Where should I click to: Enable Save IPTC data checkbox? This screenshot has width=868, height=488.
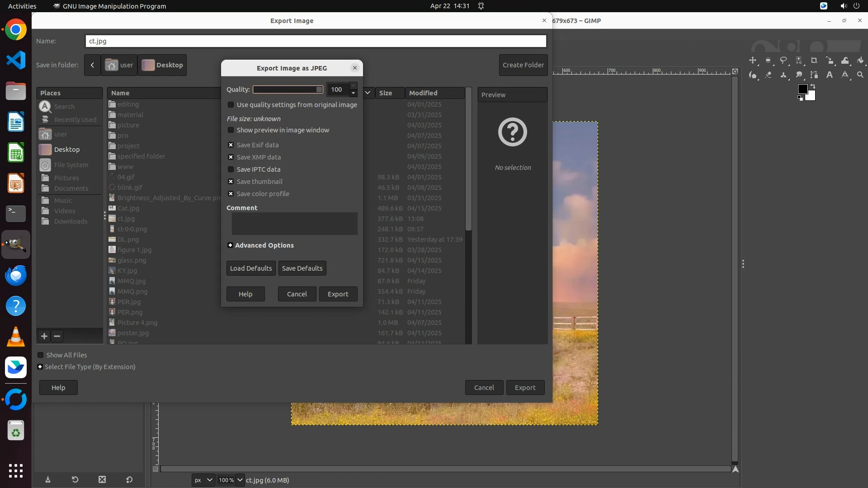pyautogui.click(x=231, y=169)
